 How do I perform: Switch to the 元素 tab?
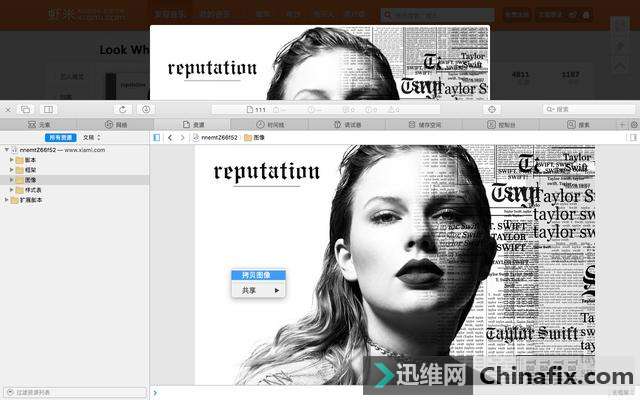(39, 124)
